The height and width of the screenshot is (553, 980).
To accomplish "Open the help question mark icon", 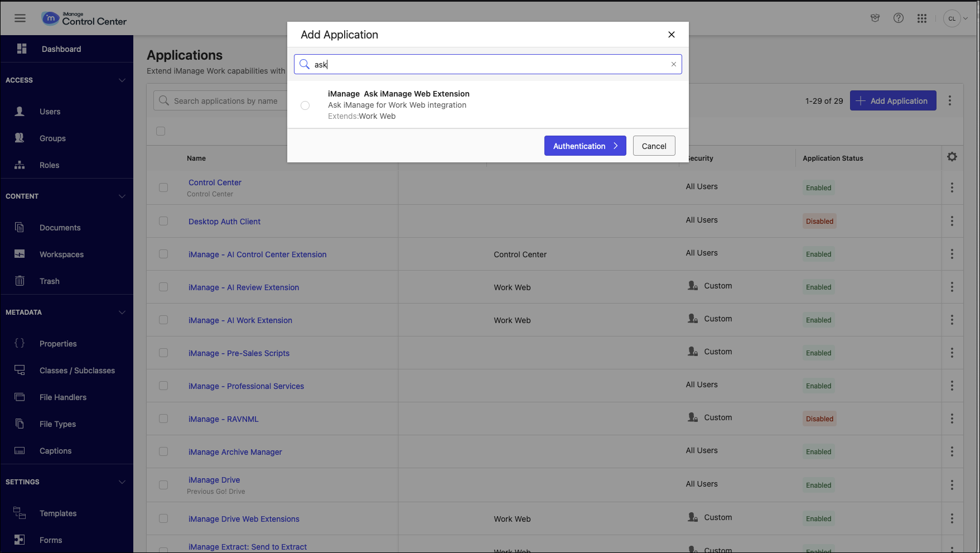I will click(899, 18).
